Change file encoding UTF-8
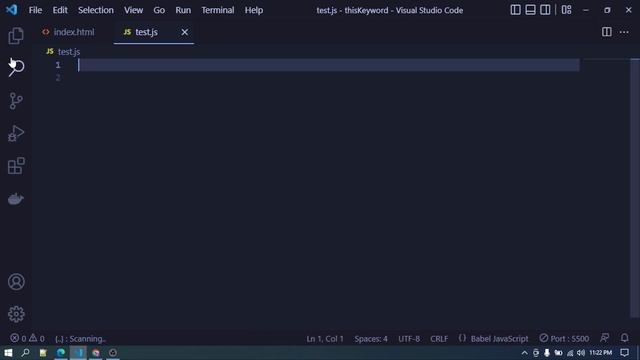Screen dimensions: 640x360 (409, 338)
